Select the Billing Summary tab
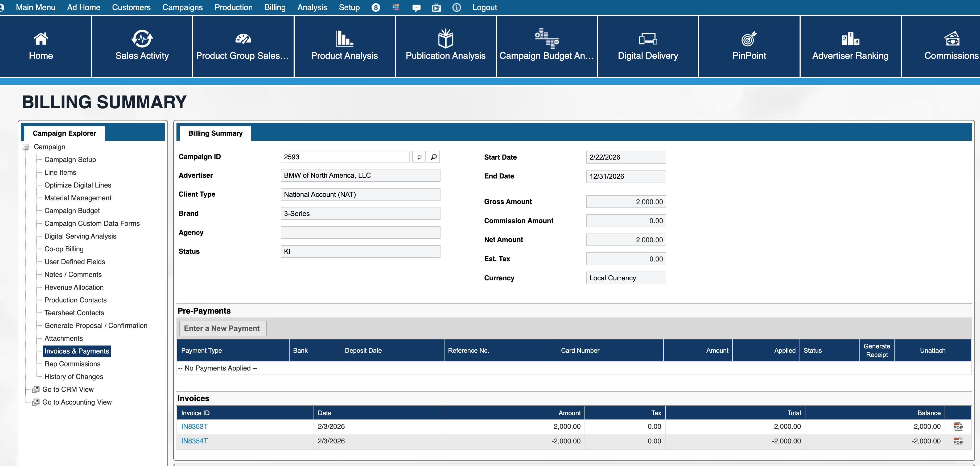Screen dimensions: 980x466 coord(215,134)
